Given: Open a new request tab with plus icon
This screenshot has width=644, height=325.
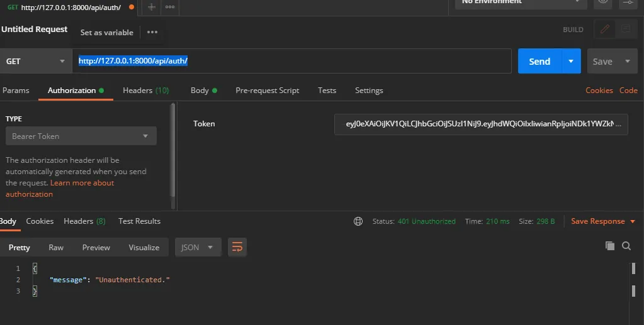Looking at the screenshot, I should click(x=151, y=7).
